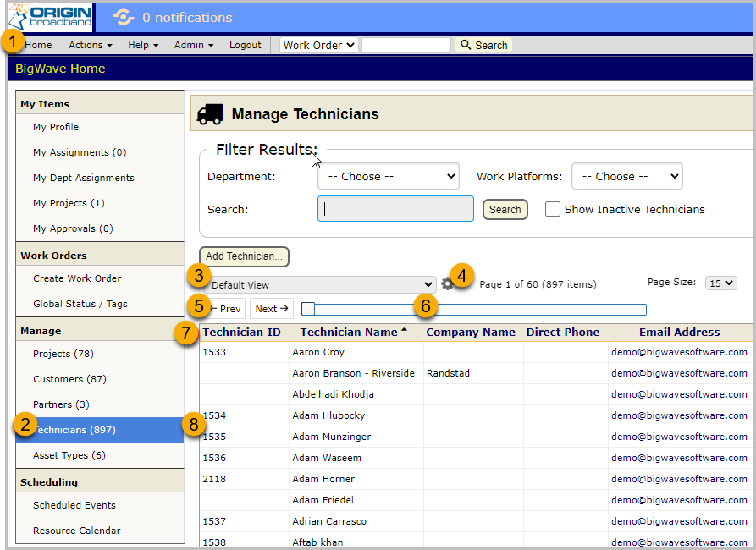
Task: Go to the Next page
Action: click(272, 309)
